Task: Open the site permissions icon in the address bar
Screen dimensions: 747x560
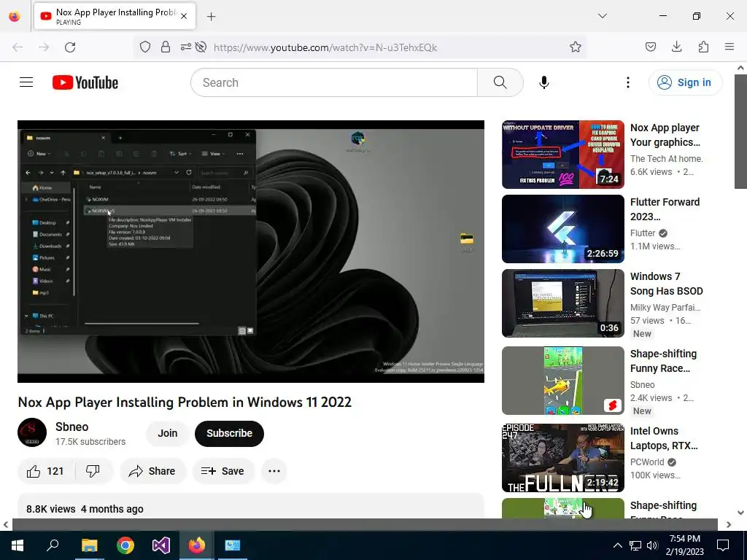Action: pyautogui.click(x=186, y=47)
